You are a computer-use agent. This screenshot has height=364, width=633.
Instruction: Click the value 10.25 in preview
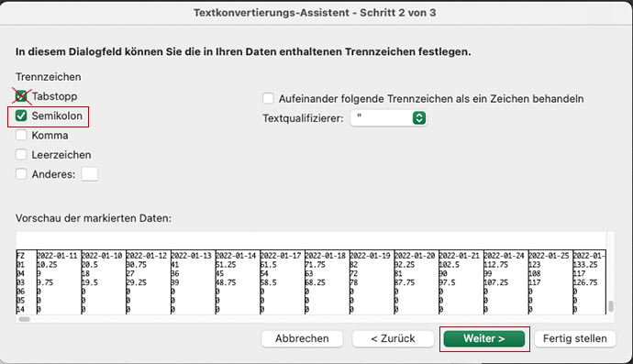(x=47, y=265)
